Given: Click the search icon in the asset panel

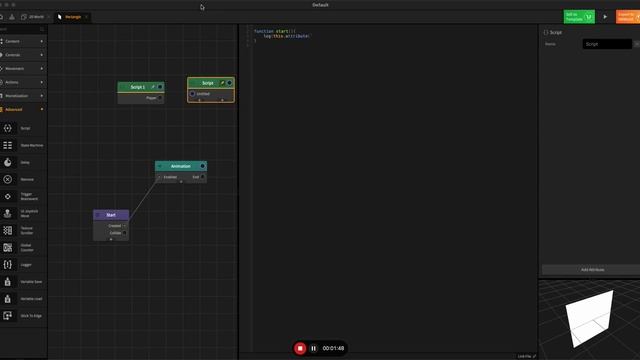Looking at the screenshot, I should (42, 29).
